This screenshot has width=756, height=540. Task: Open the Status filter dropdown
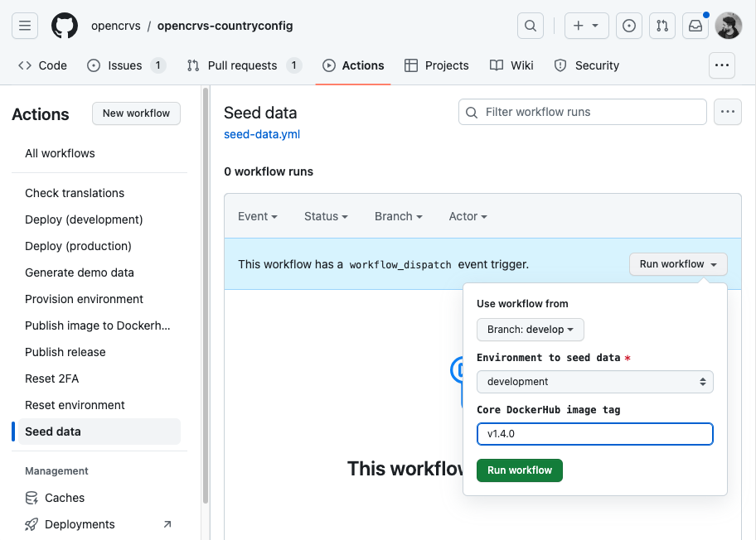tap(326, 216)
